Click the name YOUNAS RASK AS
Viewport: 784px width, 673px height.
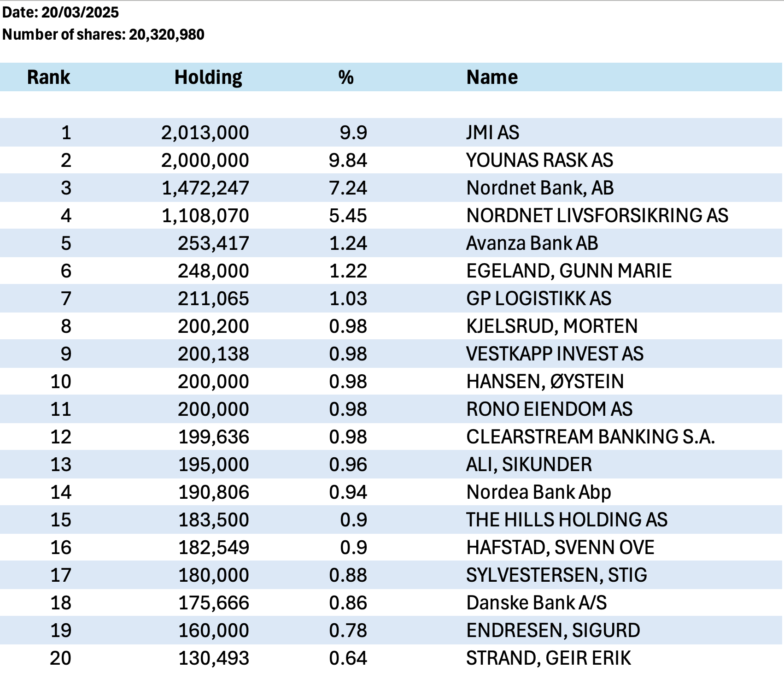coord(539,160)
